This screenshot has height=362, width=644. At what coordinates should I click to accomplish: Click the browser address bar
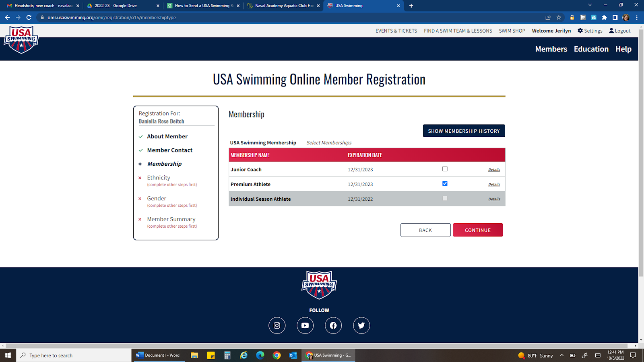pos(294,17)
